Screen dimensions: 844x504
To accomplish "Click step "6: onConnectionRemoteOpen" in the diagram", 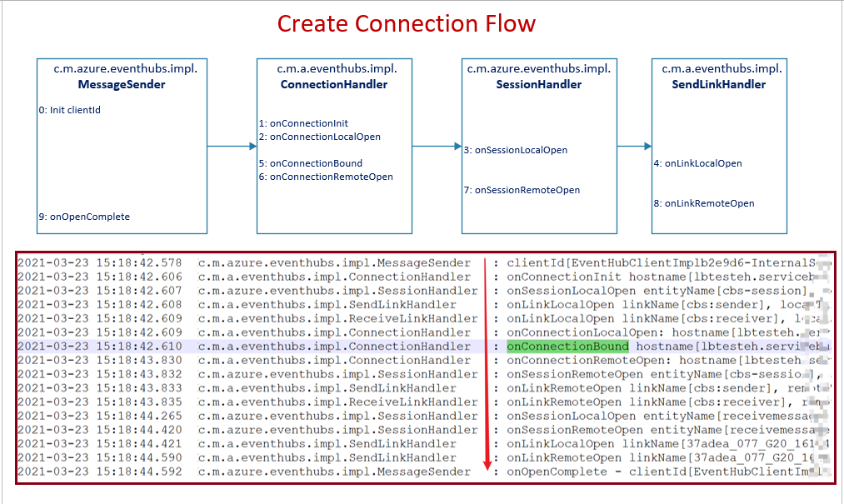I will coord(326,177).
